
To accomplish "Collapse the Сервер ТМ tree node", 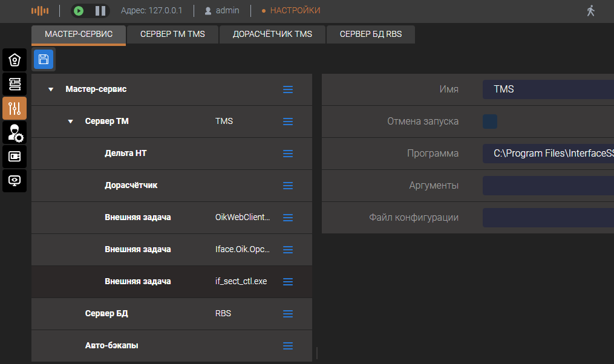I will (x=71, y=122).
